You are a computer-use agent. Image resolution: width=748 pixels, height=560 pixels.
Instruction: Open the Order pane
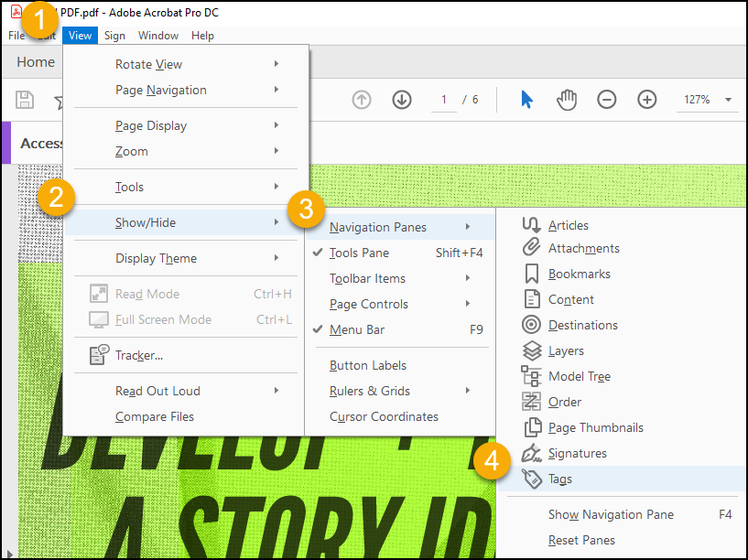click(x=622, y=403)
